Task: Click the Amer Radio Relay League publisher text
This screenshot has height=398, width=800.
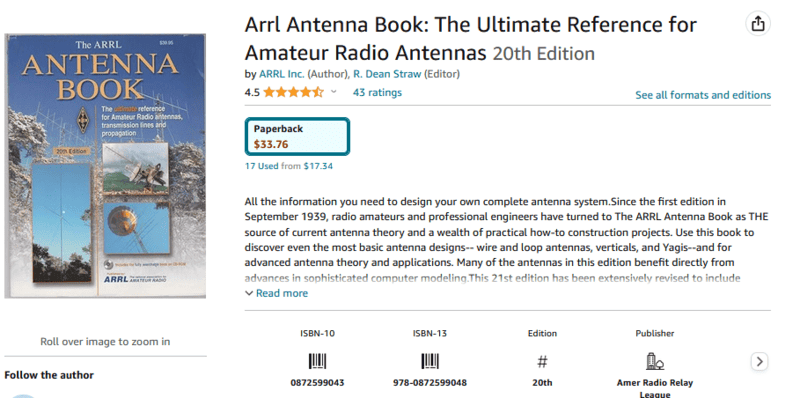Action: click(x=655, y=388)
